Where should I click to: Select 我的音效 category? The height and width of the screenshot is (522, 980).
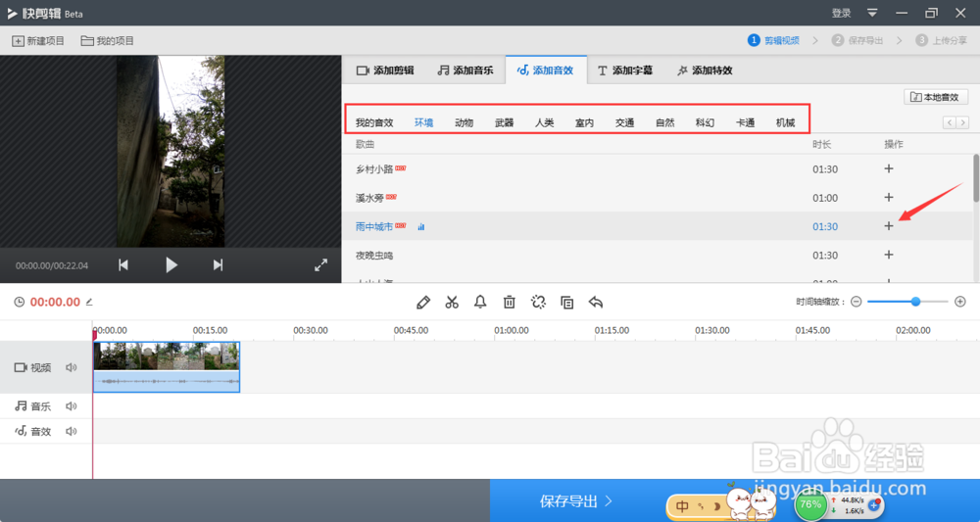coord(374,123)
